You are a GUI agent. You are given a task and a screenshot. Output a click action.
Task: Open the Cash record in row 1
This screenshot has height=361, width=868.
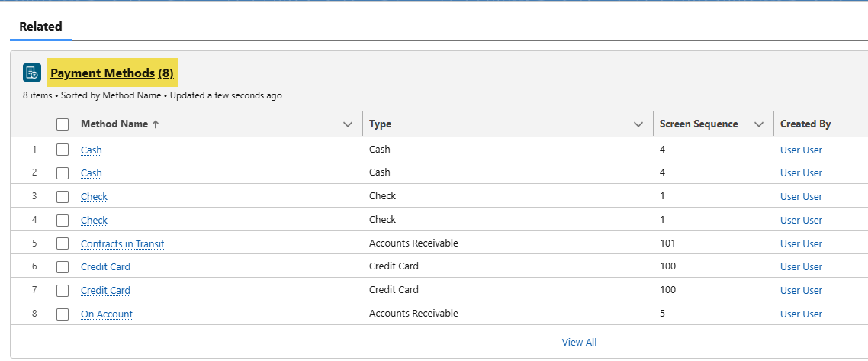point(92,150)
